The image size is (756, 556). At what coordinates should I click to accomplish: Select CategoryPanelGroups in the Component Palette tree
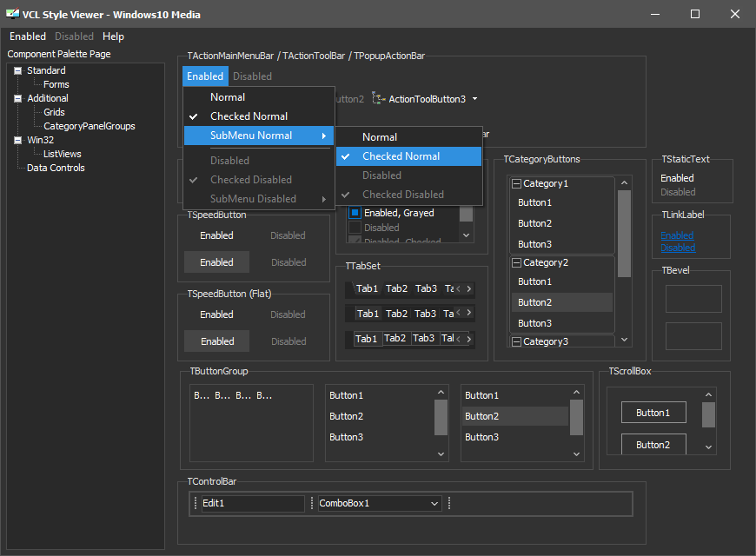tap(90, 126)
